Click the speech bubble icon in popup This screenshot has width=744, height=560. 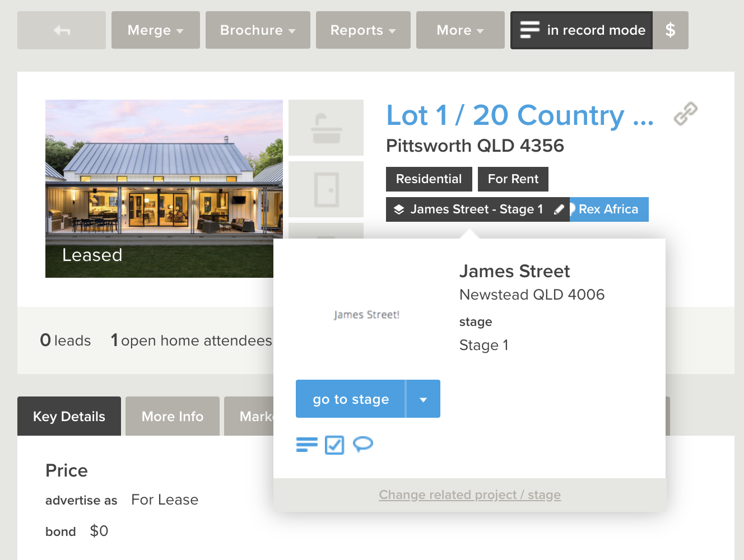[x=363, y=445]
